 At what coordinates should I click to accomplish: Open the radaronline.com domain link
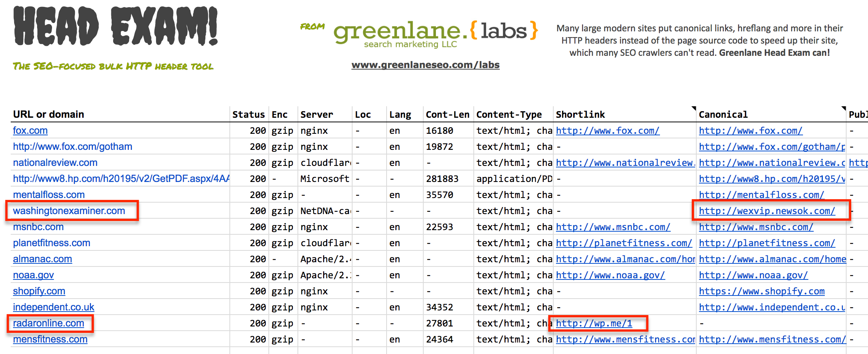click(49, 323)
